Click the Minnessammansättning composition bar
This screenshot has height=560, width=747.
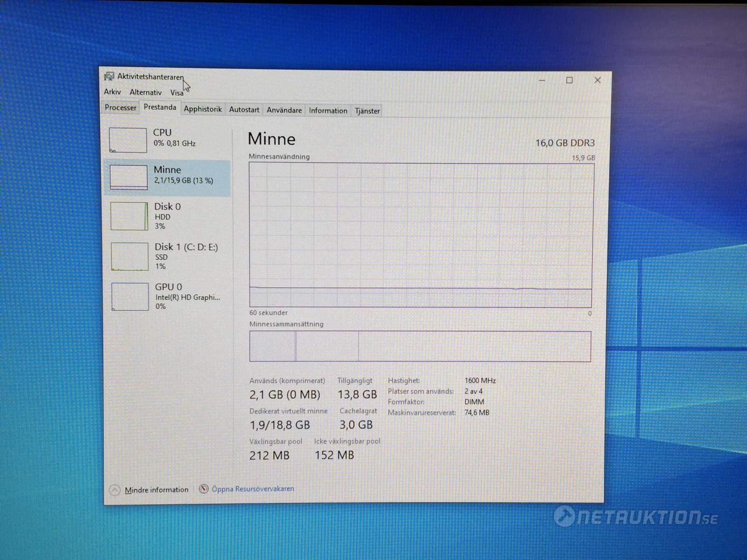[420, 346]
